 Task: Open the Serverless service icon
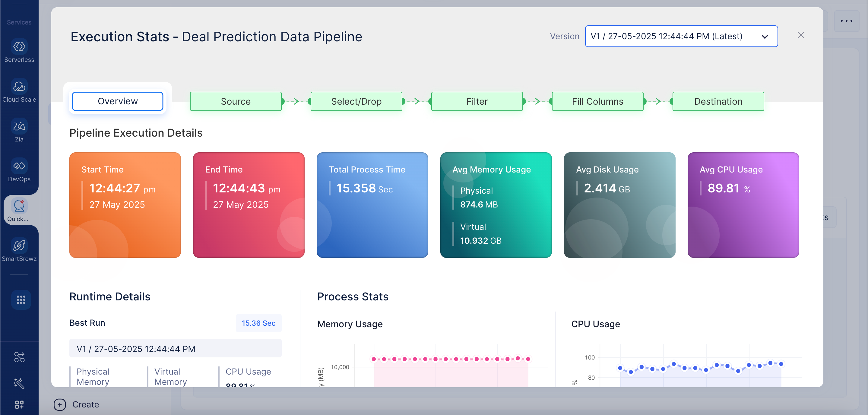click(x=19, y=46)
